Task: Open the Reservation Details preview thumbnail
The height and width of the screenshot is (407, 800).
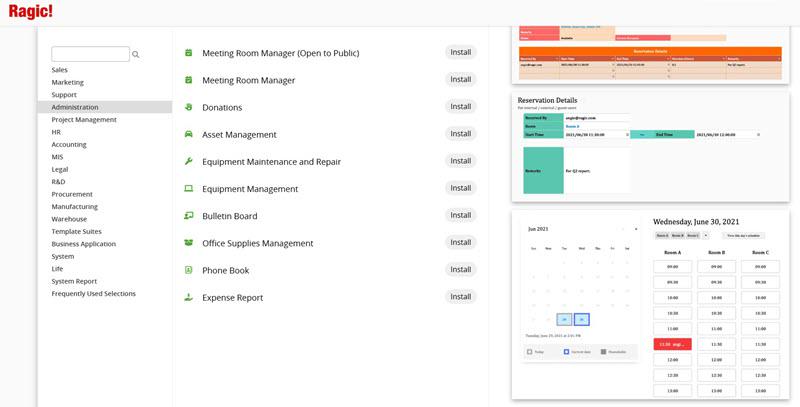Action: tap(651, 146)
